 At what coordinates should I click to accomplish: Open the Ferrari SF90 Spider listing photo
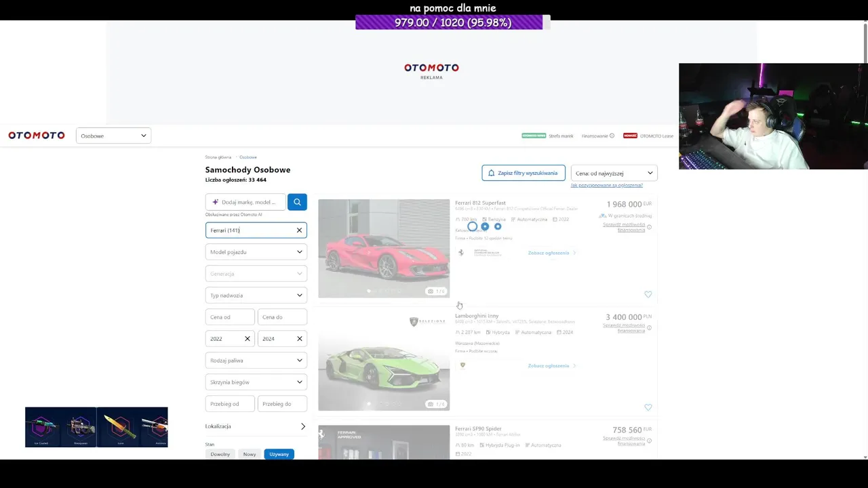click(384, 442)
